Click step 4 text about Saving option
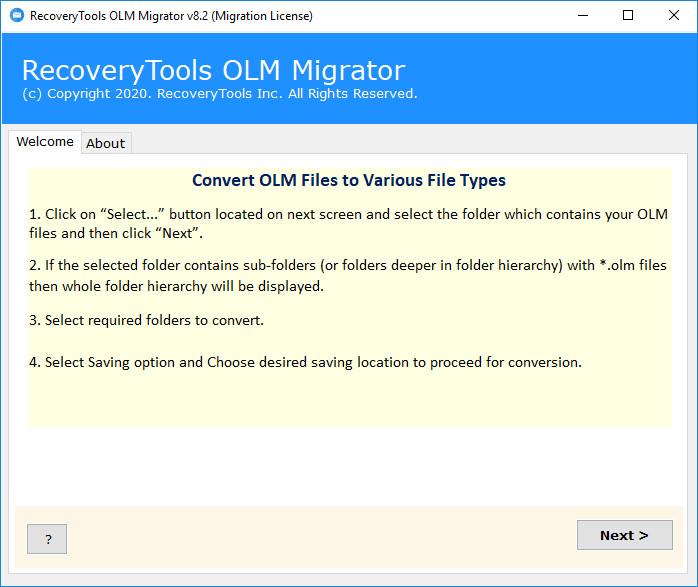This screenshot has height=587, width=698. pos(305,362)
